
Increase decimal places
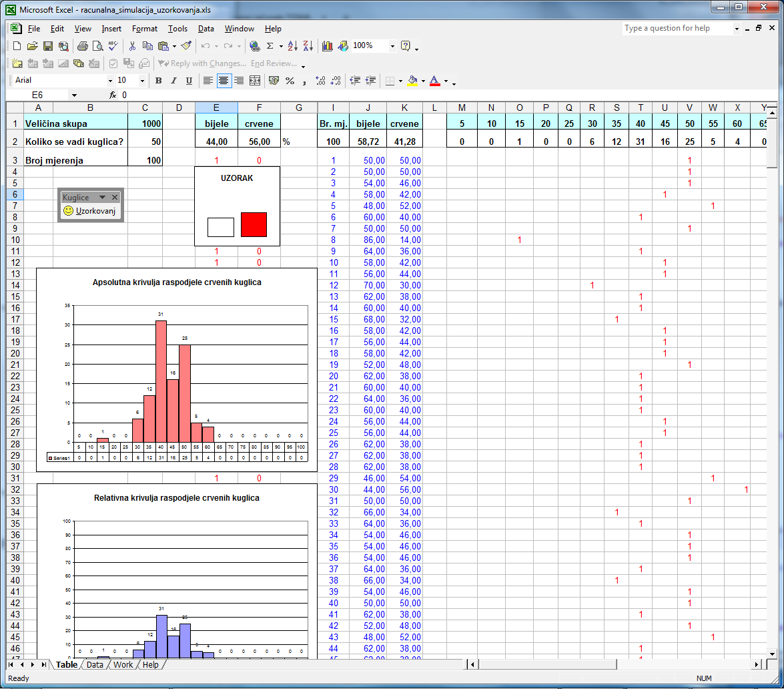320,81
